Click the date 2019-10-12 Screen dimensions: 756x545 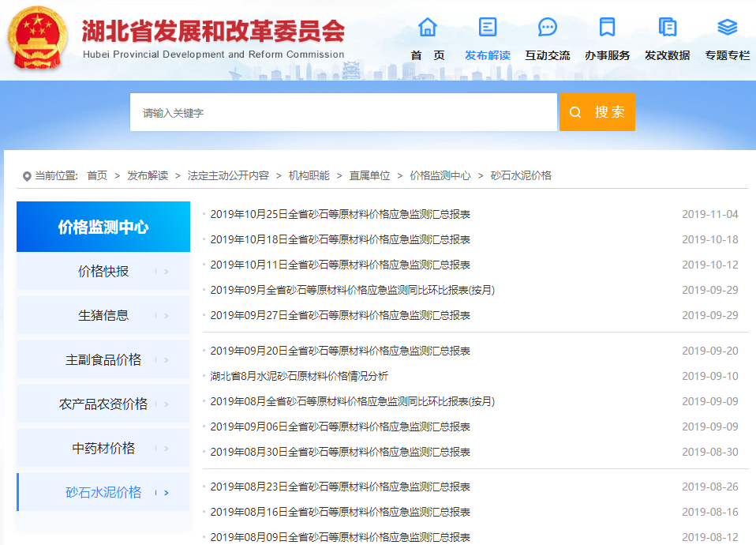click(x=710, y=265)
